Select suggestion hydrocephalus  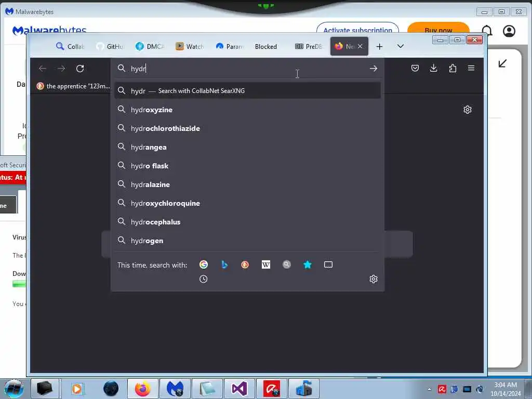point(247,221)
